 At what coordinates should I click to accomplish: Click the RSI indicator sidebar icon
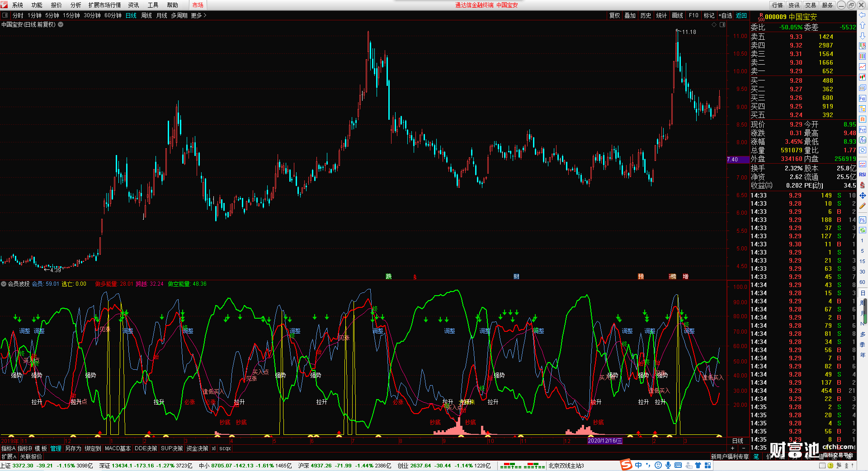(x=862, y=174)
